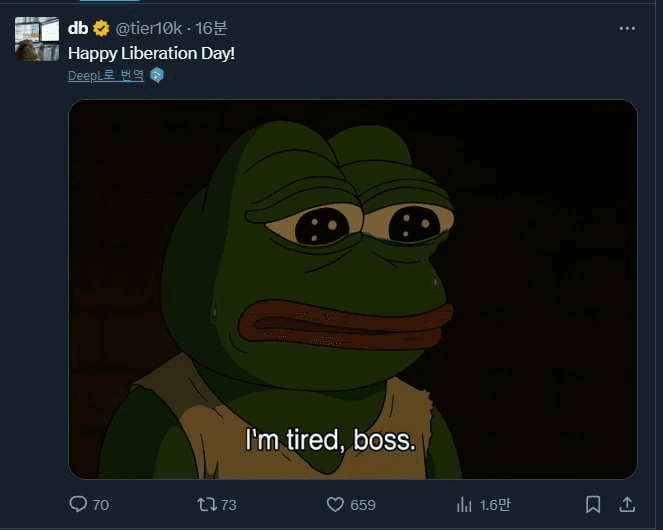
Task: Bookmark this tweet
Action: (593, 504)
